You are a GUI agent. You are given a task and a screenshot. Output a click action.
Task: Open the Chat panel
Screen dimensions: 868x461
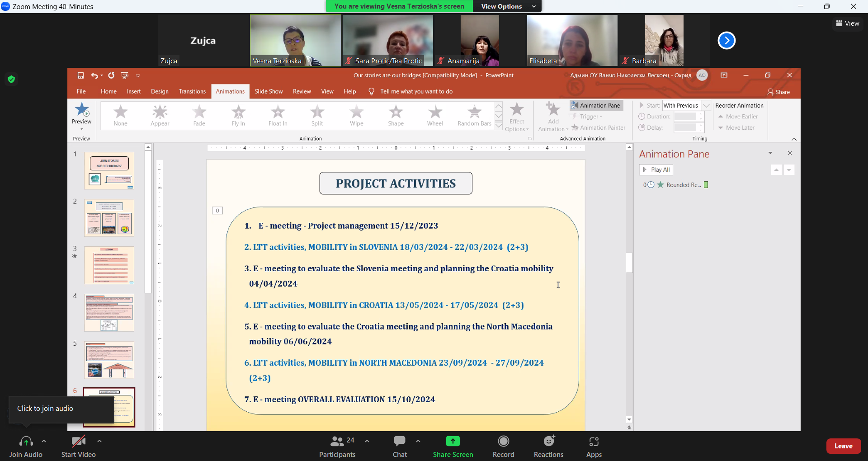pyautogui.click(x=400, y=447)
